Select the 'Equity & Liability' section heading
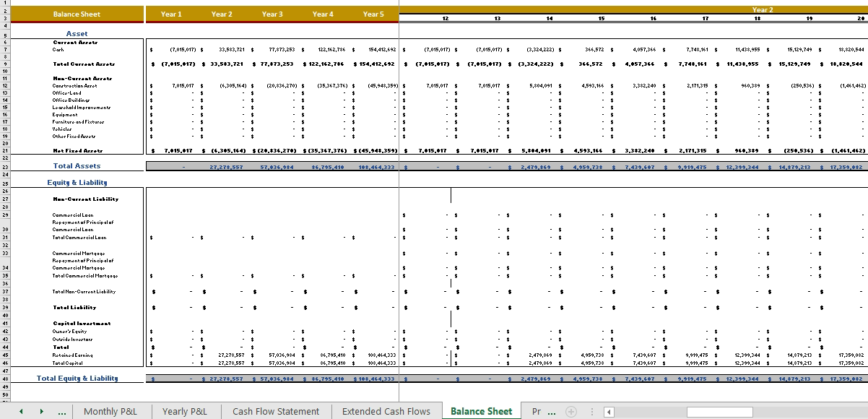The width and height of the screenshot is (868, 419). [x=77, y=183]
